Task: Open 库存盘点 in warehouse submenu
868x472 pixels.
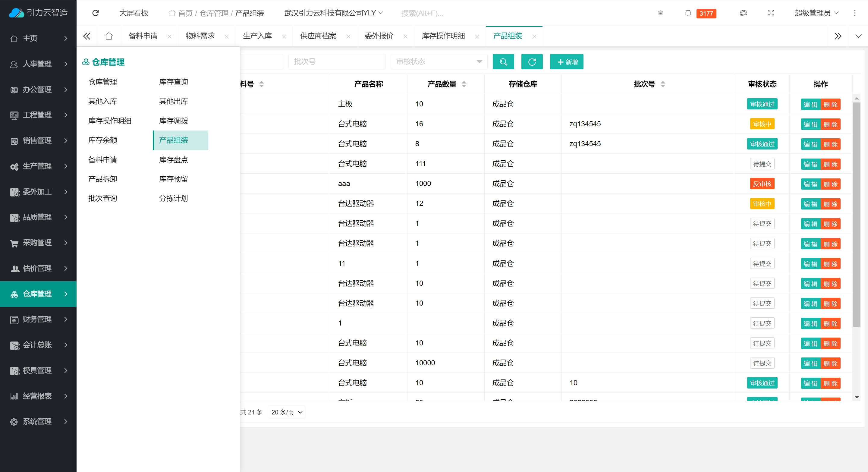Action: (x=173, y=159)
